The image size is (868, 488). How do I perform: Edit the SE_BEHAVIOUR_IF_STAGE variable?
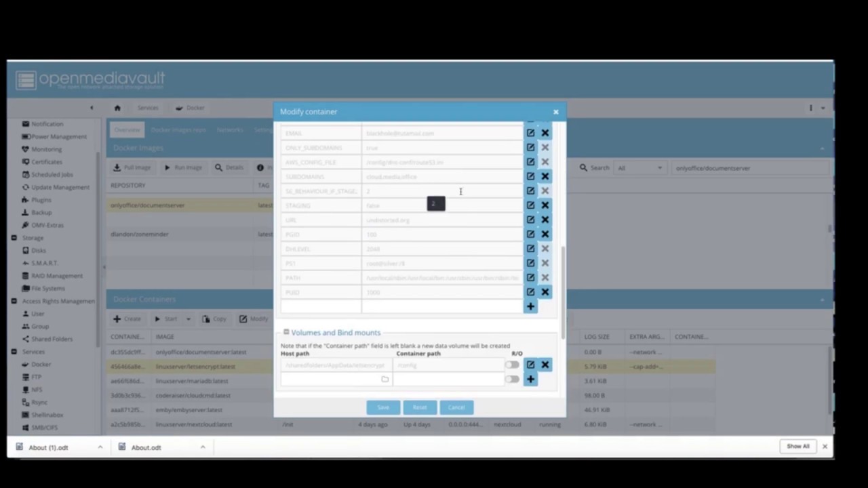pyautogui.click(x=530, y=190)
